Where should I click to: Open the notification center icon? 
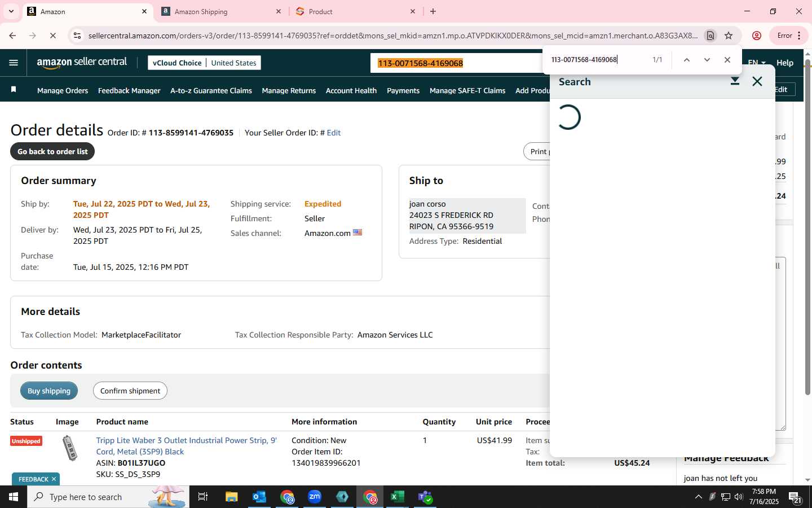point(795,497)
